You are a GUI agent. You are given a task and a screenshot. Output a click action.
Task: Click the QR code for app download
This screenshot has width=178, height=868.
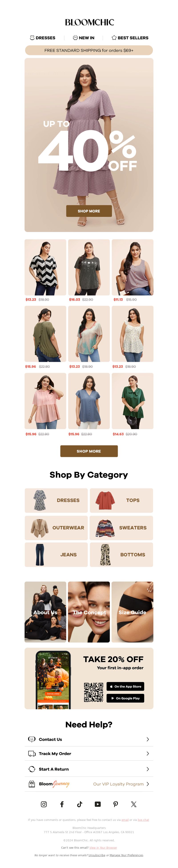click(93, 692)
